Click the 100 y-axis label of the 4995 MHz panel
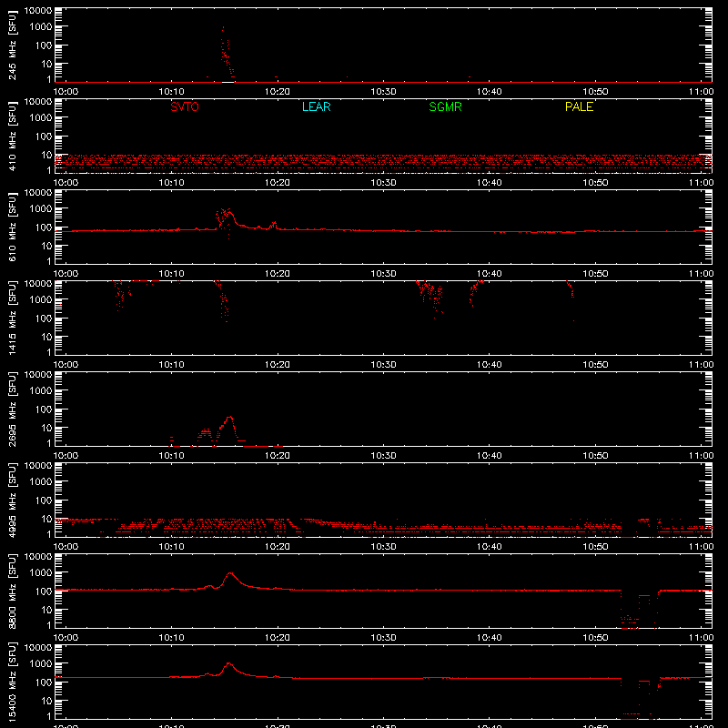This screenshot has width=728, height=728. tap(43, 500)
